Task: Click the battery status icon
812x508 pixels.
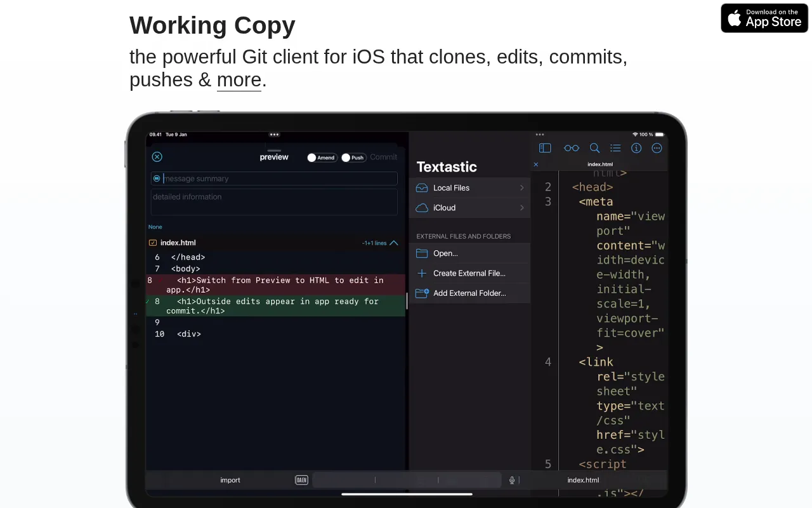Action: click(660, 135)
